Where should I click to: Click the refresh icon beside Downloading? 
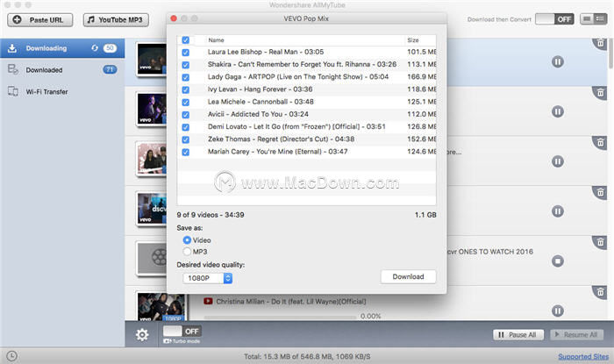(95, 48)
